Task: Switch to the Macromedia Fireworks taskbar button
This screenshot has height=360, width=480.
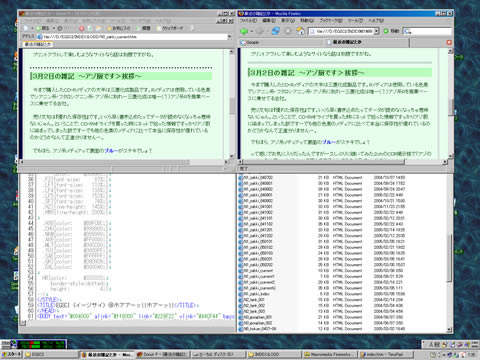Action: 330,354
